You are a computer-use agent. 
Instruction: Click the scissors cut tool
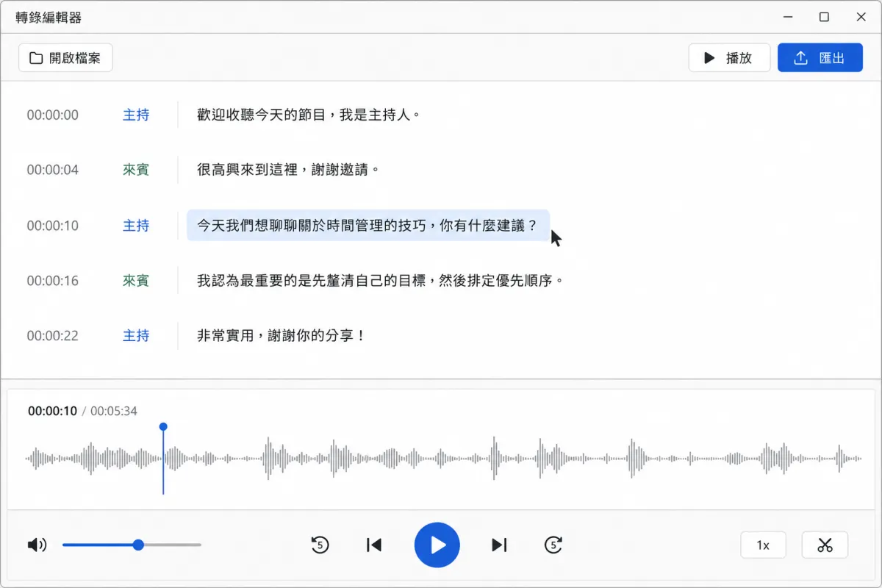point(825,545)
